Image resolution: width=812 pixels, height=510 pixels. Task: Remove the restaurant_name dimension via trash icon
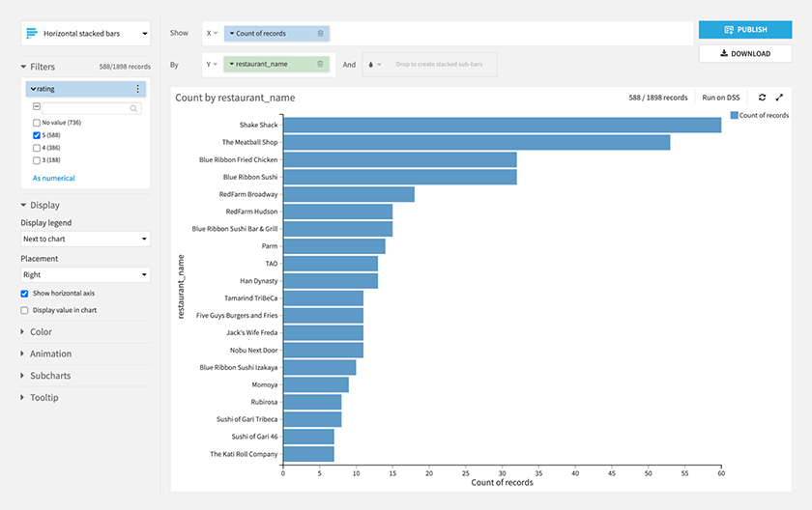click(320, 64)
